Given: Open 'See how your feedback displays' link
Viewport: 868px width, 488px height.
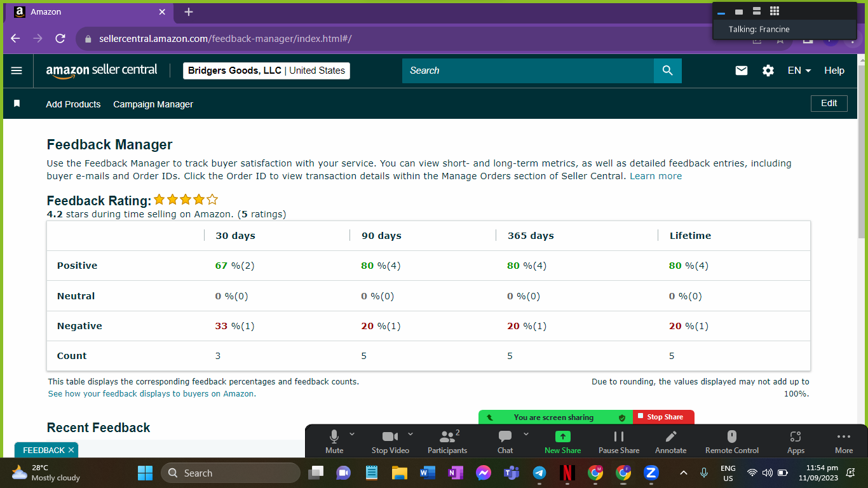Looking at the screenshot, I should pyautogui.click(x=152, y=394).
